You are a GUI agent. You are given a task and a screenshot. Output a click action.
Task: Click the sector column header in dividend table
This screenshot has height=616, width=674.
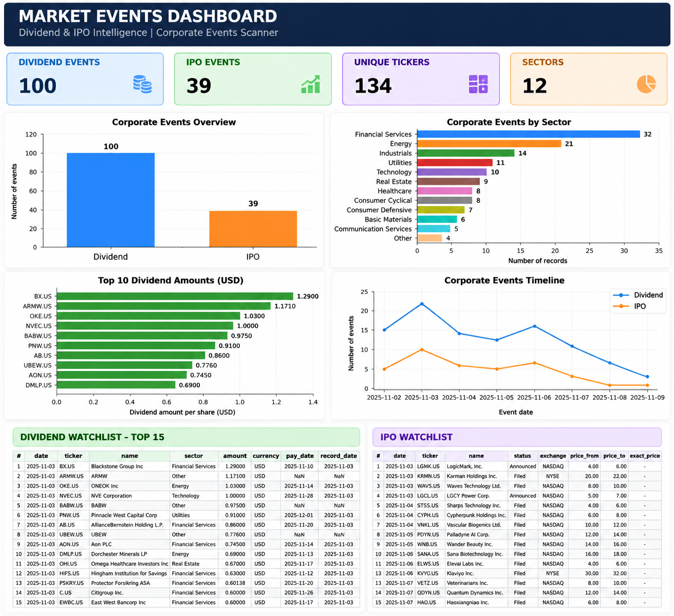[x=194, y=456]
